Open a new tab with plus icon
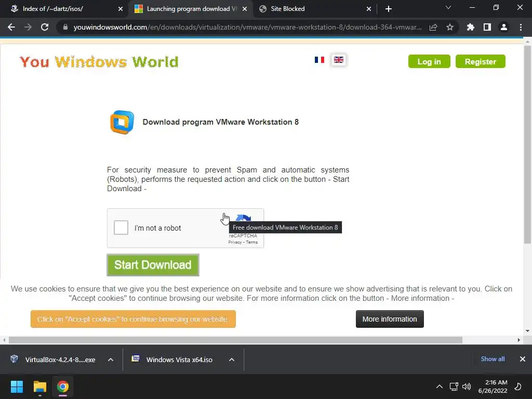This screenshot has width=532, height=399. pos(389,9)
